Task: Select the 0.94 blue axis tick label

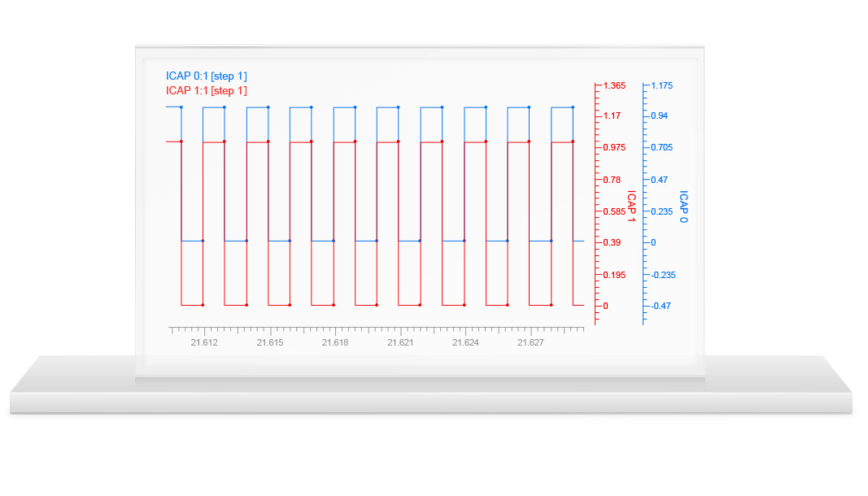Action: [x=660, y=116]
